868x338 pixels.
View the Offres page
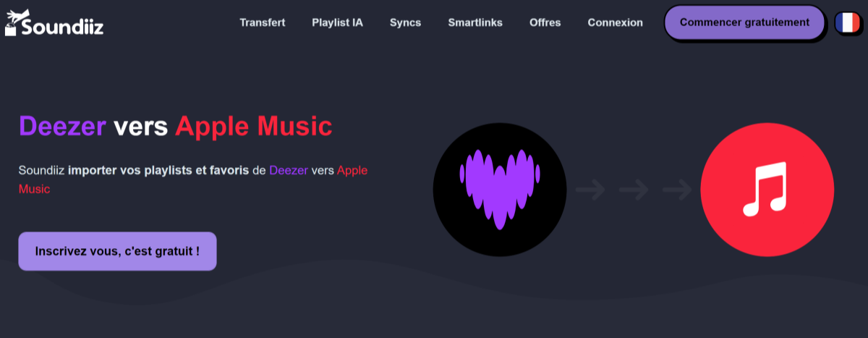545,22
